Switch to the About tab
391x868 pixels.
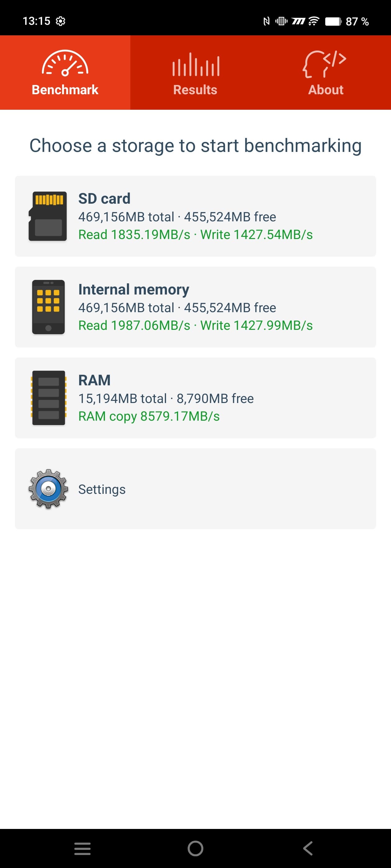[x=326, y=90]
